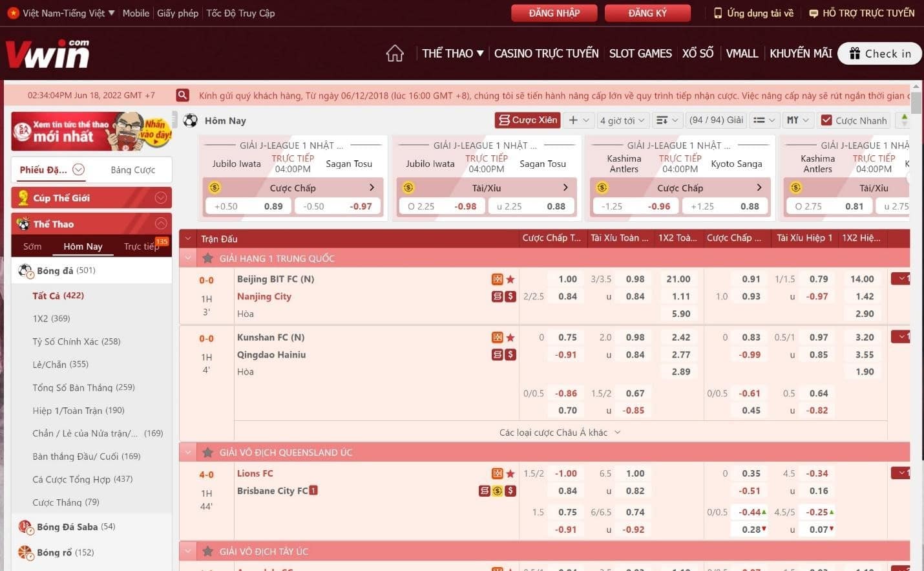This screenshot has width=924, height=571.
Task: Click parlay icon on Qingdao Hainiu row
Action: 498,355
